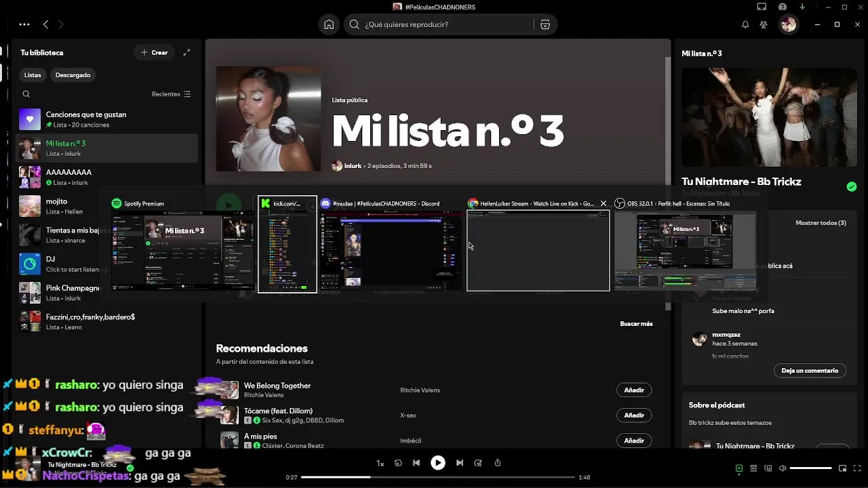Open Ritchie Valens album link
Screen dimensions: 868x488
point(420,390)
